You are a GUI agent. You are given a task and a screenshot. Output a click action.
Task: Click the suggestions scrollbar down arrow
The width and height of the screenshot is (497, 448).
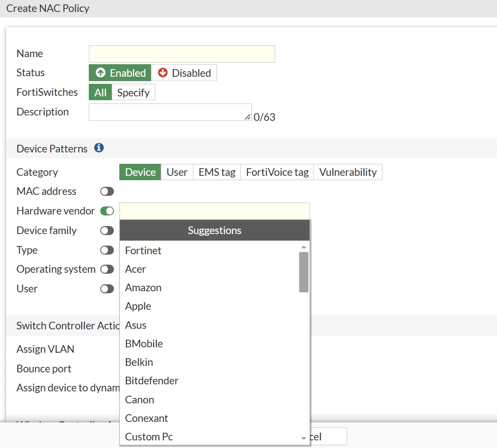coord(304,438)
